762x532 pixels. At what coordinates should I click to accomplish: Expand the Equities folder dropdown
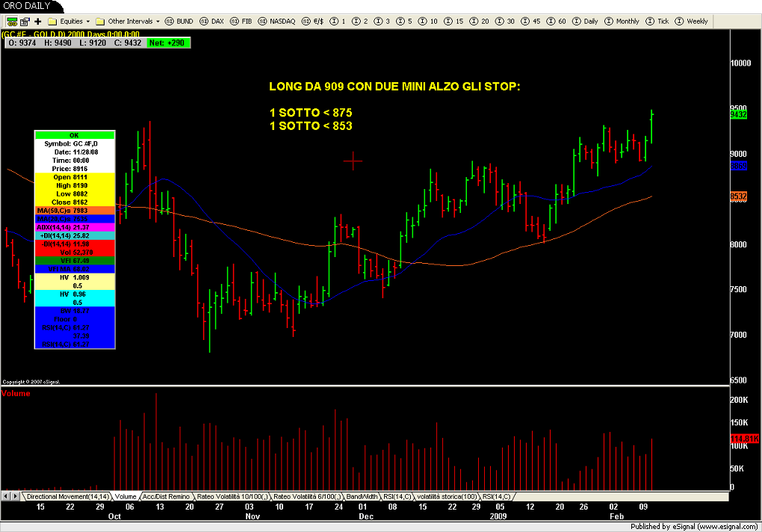pyautogui.click(x=69, y=22)
